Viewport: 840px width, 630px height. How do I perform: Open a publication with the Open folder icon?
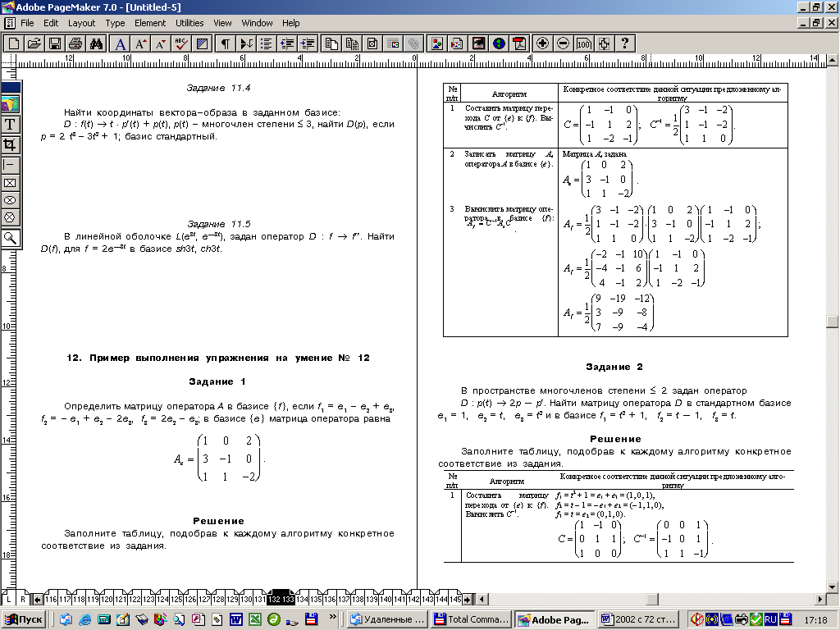[x=34, y=43]
